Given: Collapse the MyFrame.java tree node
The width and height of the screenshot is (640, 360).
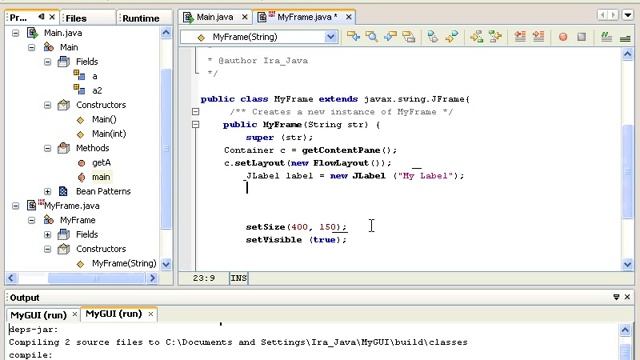Looking at the screenshot, I should click(16, 206).
